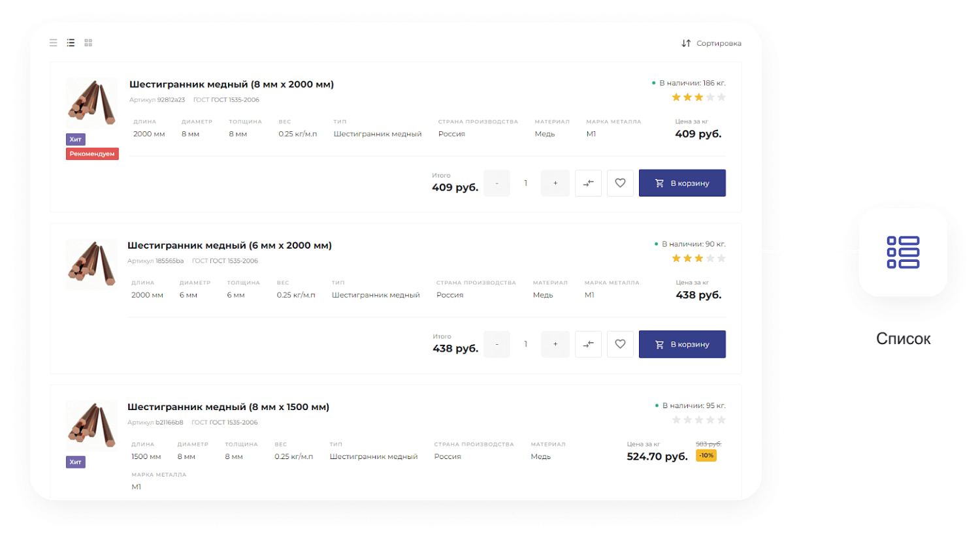Click the 6 мм x 2000 мм product thumbnail

(91, 264)
